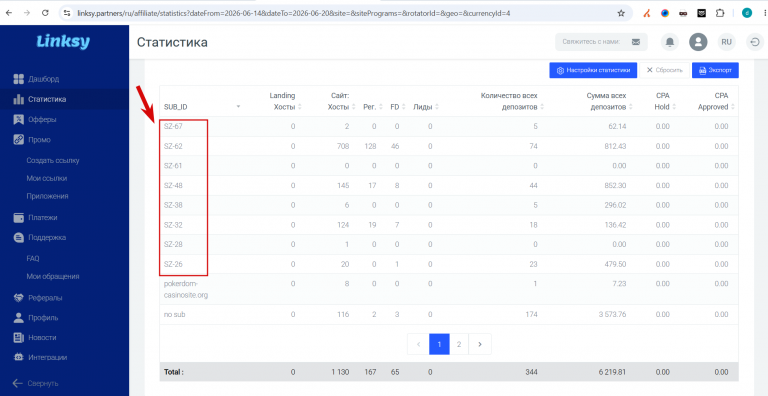The image size is (768, 396).
Task: Click the Экспорт button
Action: pyautogui.click(x=715, y=70)
